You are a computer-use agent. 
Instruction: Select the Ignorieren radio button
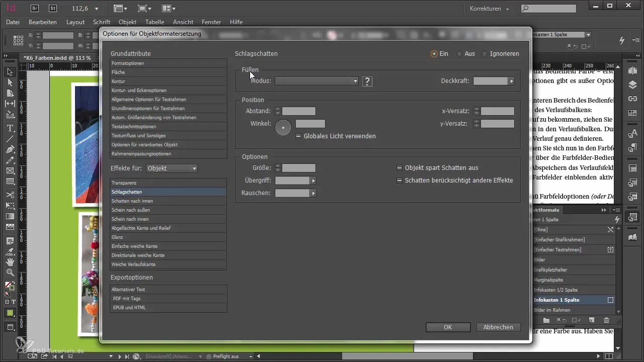pyautogui.click(x=485, y=54)
